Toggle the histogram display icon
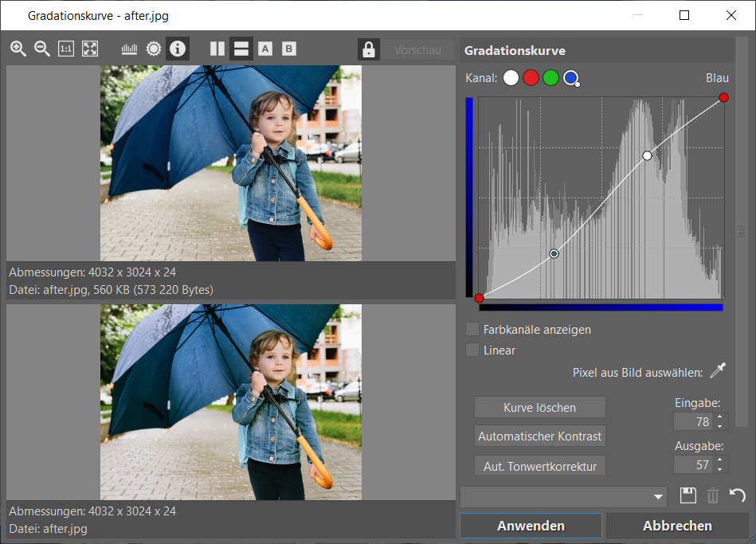 (x=129, y=49)
